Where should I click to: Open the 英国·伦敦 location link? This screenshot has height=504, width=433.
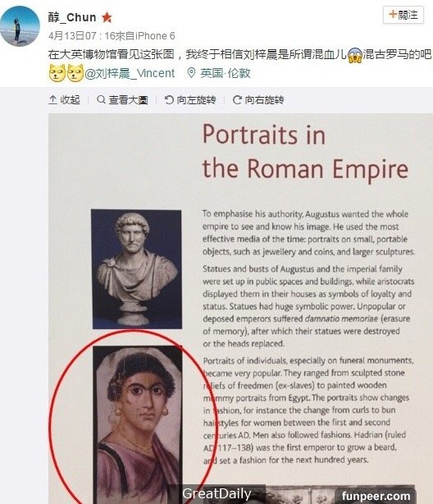coord(226,73)
